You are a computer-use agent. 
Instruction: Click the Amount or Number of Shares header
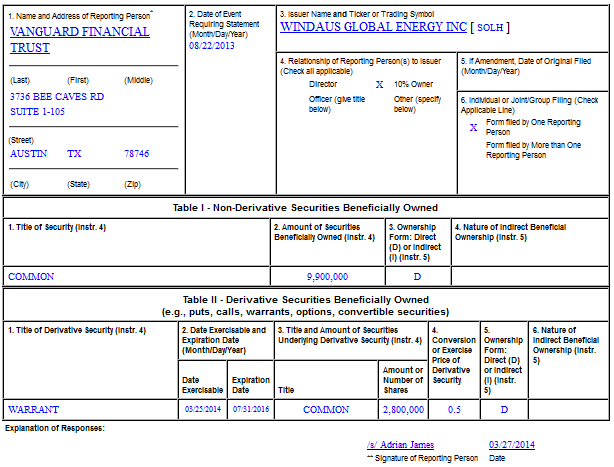click(x=403, y=380)
